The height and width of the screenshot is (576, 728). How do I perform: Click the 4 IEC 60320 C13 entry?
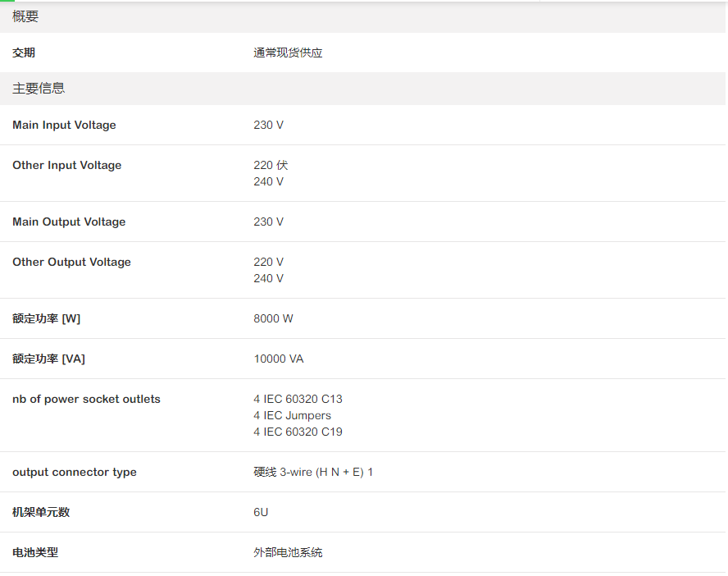[x=298, y=400]
